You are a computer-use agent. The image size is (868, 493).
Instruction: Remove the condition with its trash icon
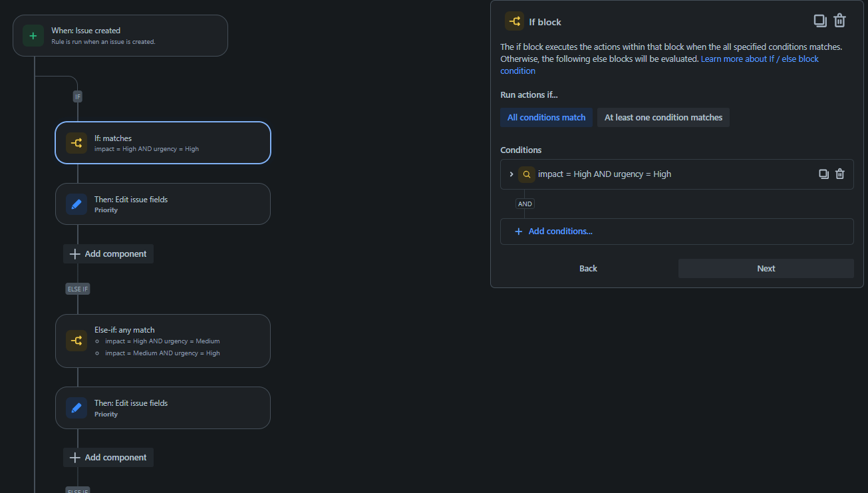(x=840, y=174)
